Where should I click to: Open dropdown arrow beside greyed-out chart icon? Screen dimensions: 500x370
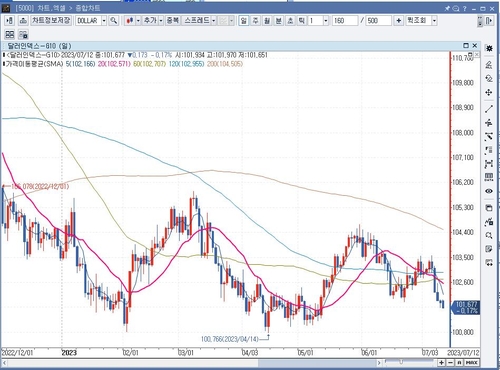coord(231,21)
